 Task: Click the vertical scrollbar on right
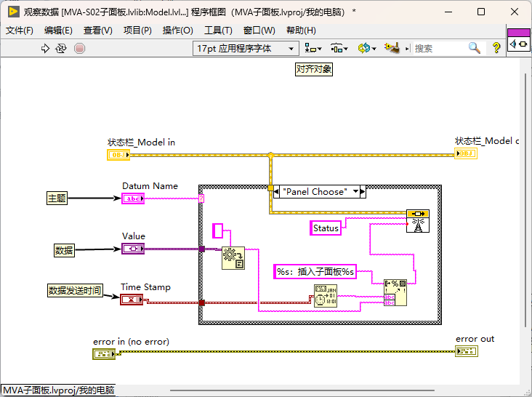(525, 200)
